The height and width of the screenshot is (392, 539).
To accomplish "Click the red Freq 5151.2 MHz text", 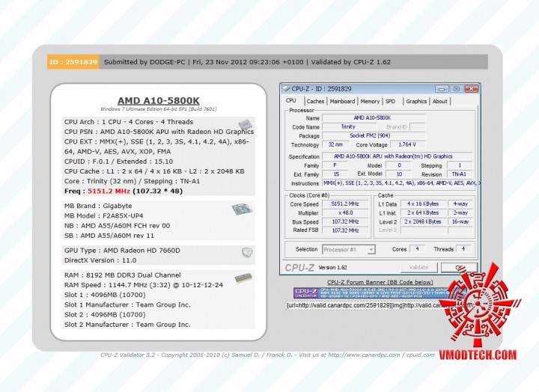I will click(109, 191).
